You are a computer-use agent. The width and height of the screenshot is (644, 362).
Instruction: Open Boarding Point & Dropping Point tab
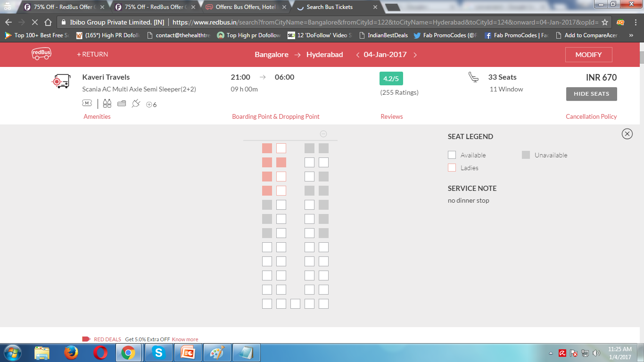point(276,116)
